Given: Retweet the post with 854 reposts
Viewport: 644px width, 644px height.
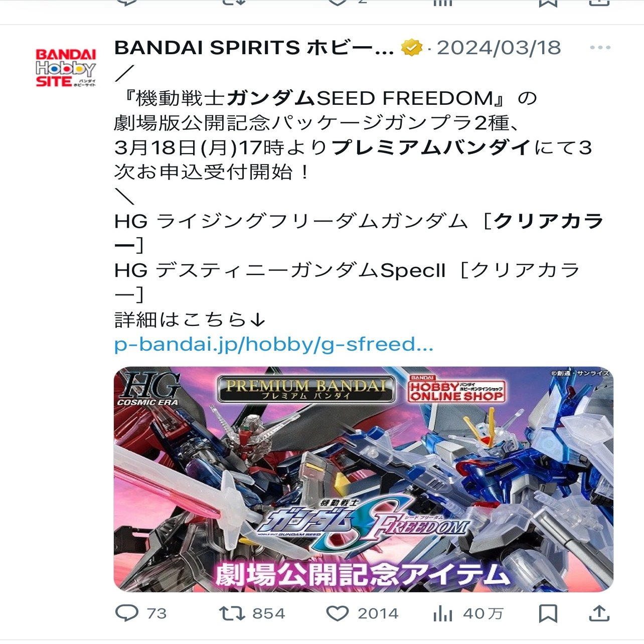Looking at the screenshot, I should point(232,613).
